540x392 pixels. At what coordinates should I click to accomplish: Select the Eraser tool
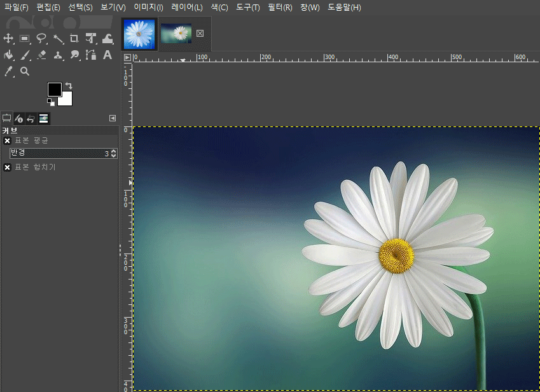pyautogui.click(x=42, y=55)
